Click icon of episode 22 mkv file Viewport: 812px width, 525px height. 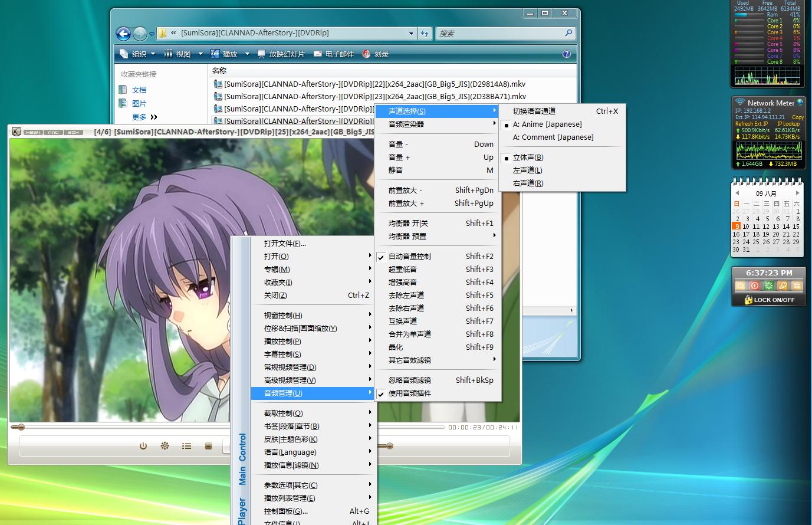pos(218,84)
